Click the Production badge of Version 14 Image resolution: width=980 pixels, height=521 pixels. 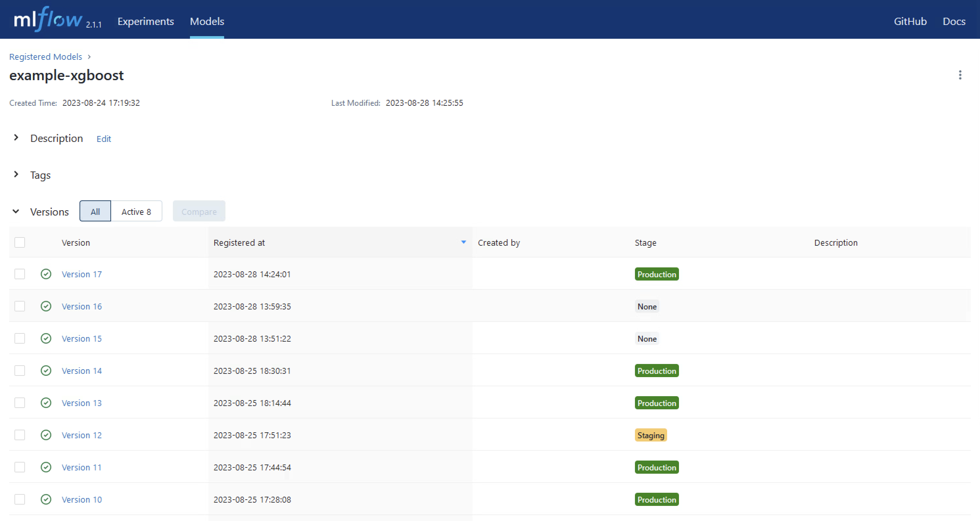657,371
